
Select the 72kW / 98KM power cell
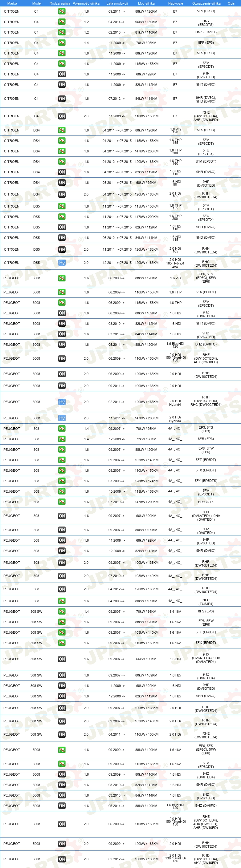[x=146, y=439]
